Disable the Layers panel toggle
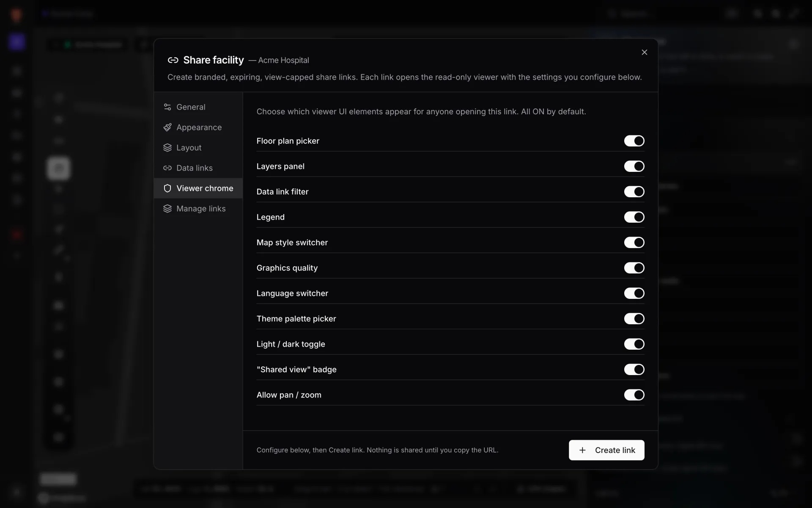Image resolution: width=812 pixels, height=508 pixels. [634, 166]
